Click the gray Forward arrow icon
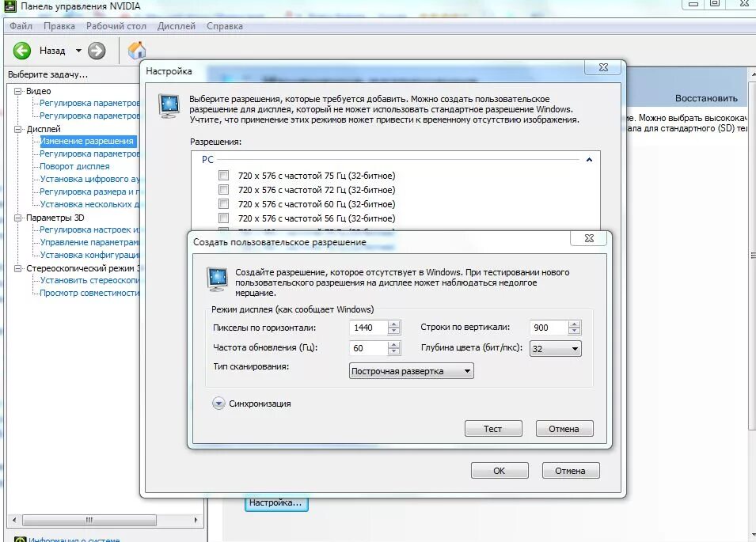This screenshot has width=756, height=542. click(x=97, y=51)
